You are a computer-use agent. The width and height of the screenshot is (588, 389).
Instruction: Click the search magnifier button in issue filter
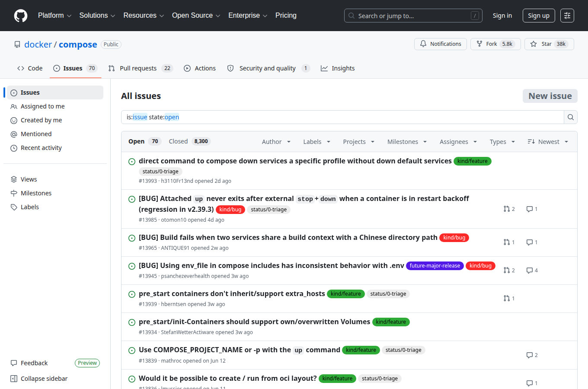[571, 117]
